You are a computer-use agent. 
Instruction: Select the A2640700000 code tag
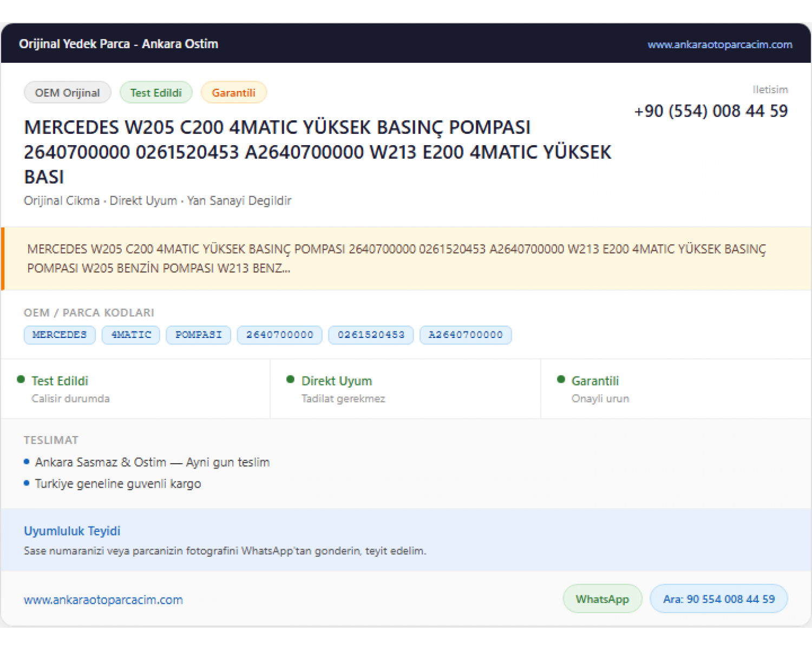pos(466,335)
